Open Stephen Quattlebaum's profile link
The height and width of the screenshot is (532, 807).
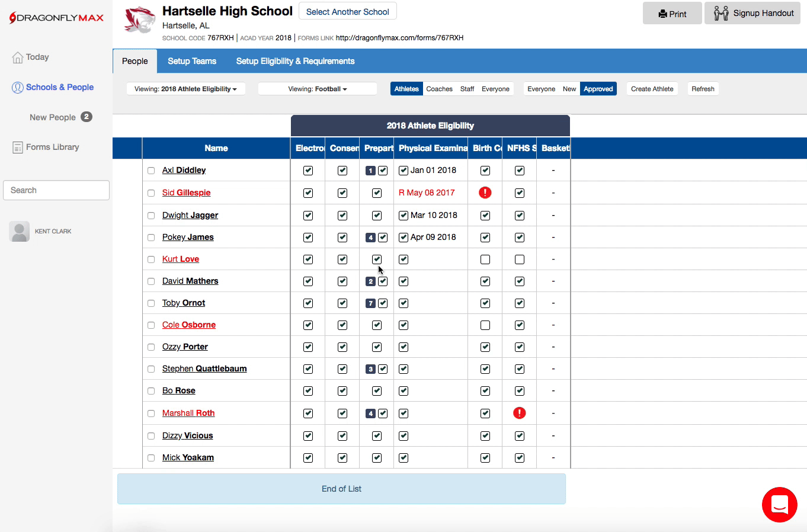[204, 368]
